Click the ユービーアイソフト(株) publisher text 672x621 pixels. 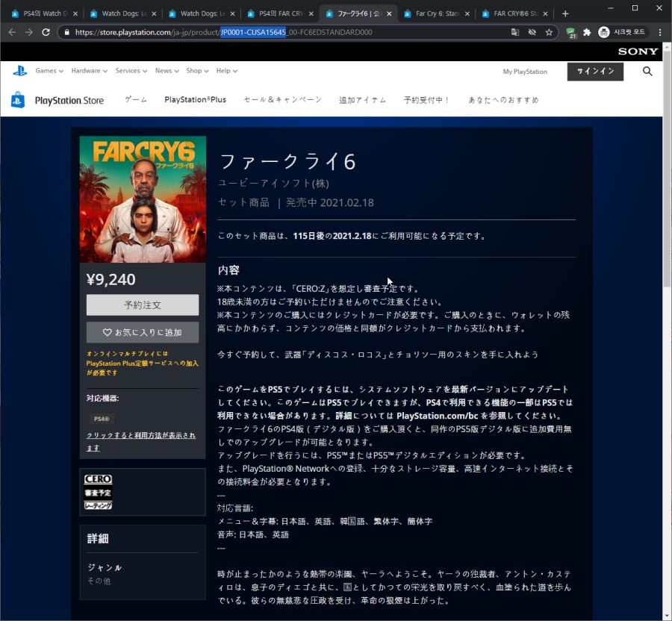(273, 184)
